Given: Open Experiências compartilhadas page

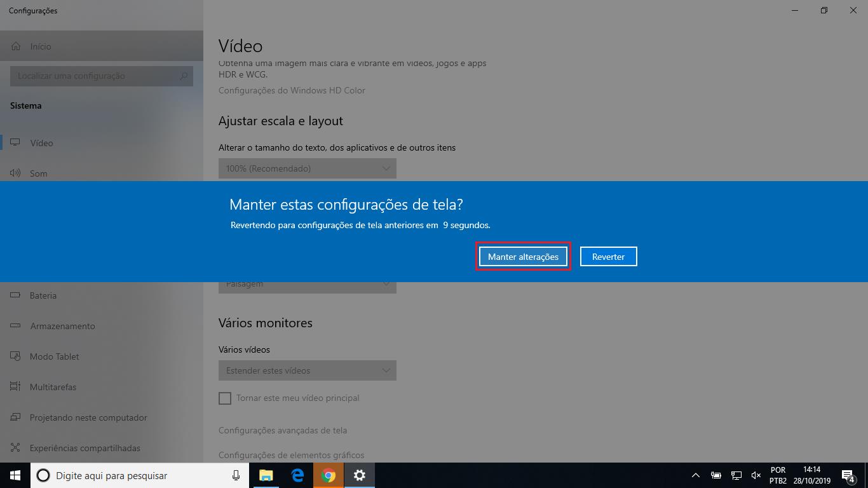Looking at the screenshot, I should [x=102, y=448].
